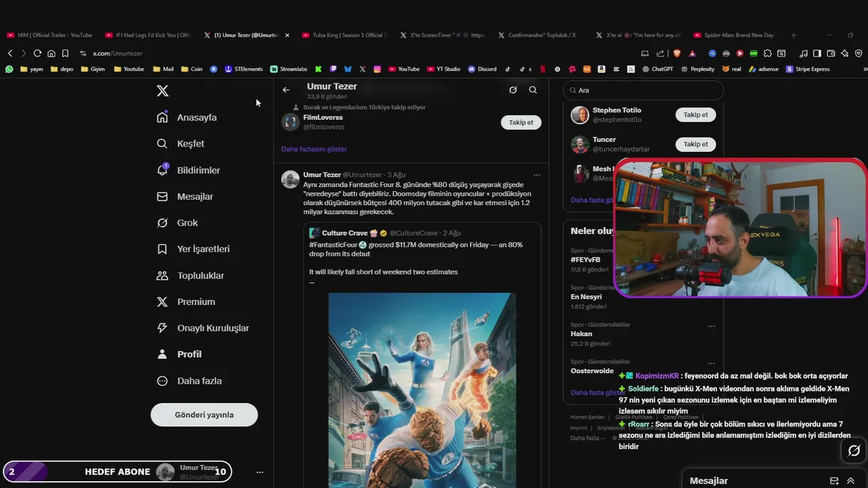
Task: Open Bildirimler notifications
Action: (188, 170)
